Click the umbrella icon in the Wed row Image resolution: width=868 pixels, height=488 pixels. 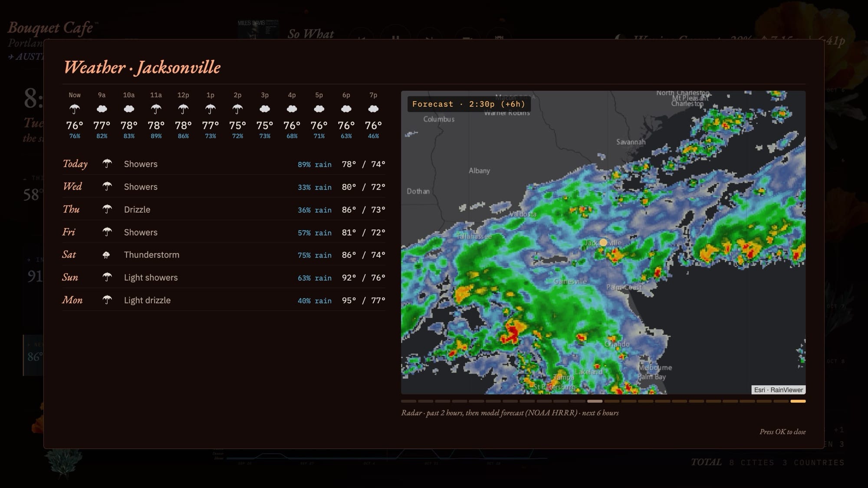(107, 187)
